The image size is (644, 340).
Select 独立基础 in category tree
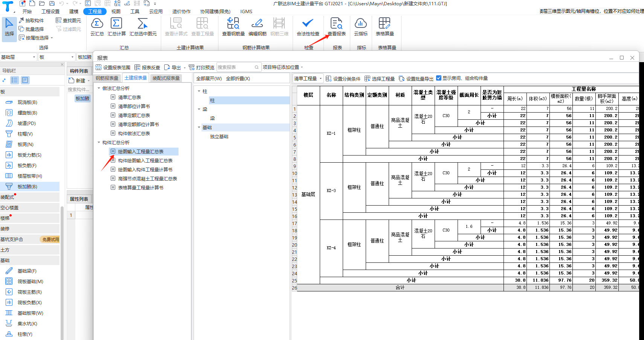[219, 136]
